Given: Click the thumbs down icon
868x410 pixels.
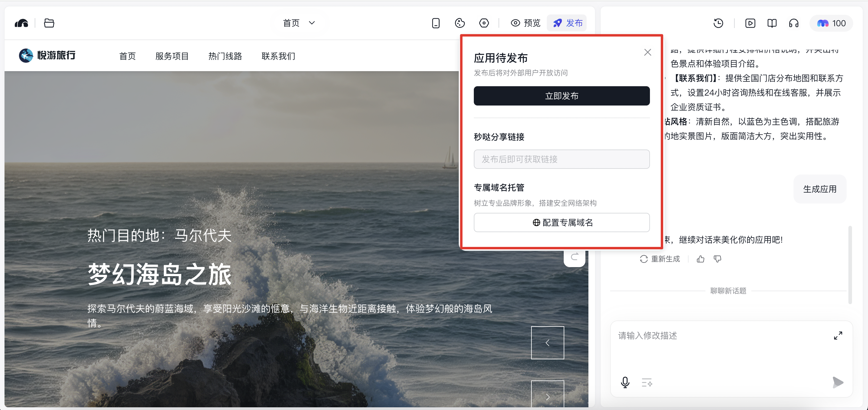Looking at the screenshot, I should click(x=718, y=259).
